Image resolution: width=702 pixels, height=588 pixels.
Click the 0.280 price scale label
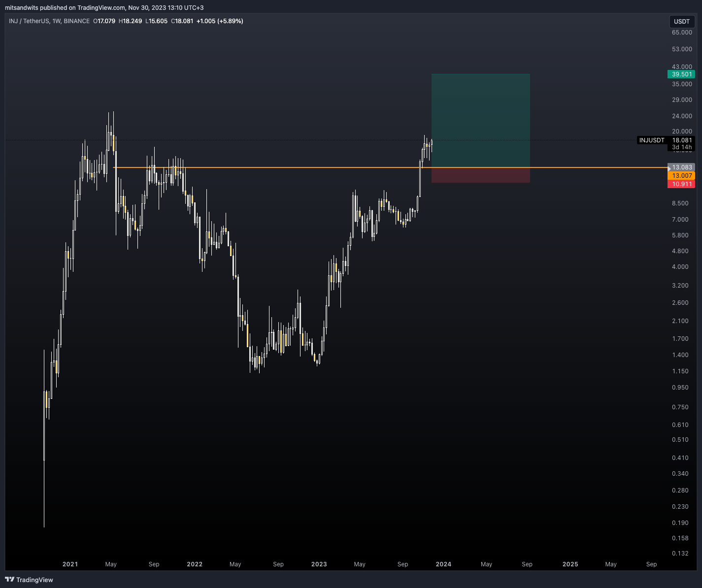tap(680, 490)
